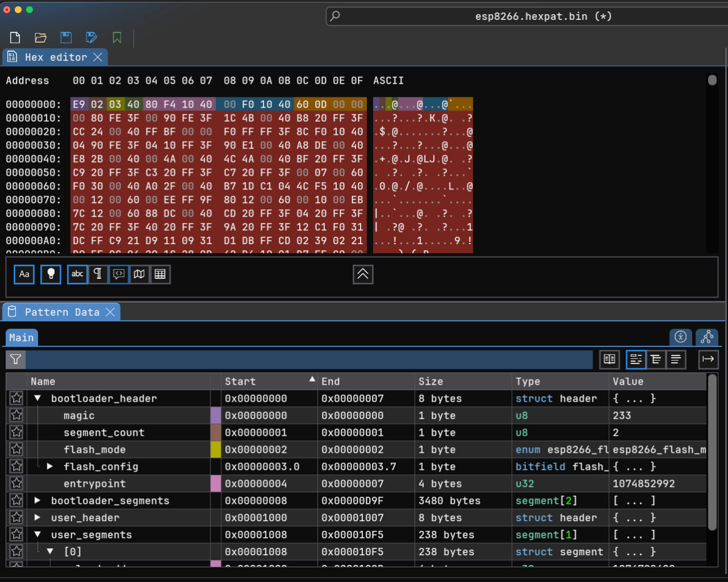
Task: Collapse the hex editor footer with the chevron button
Action: [362, 274]
